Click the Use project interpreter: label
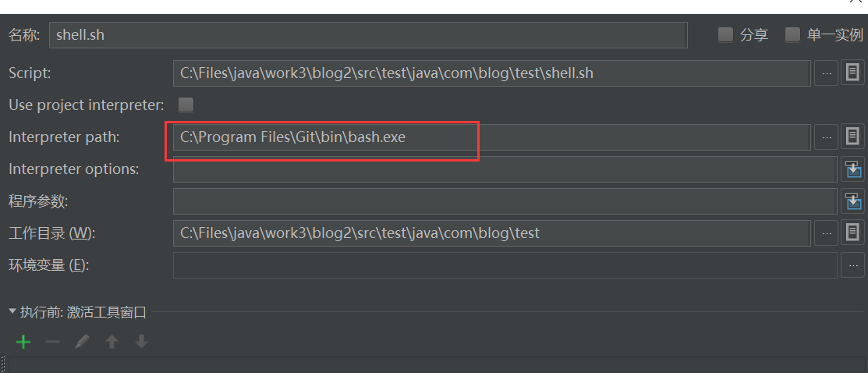The height and width of the screenshot is (373, 868). click(87, 105)
